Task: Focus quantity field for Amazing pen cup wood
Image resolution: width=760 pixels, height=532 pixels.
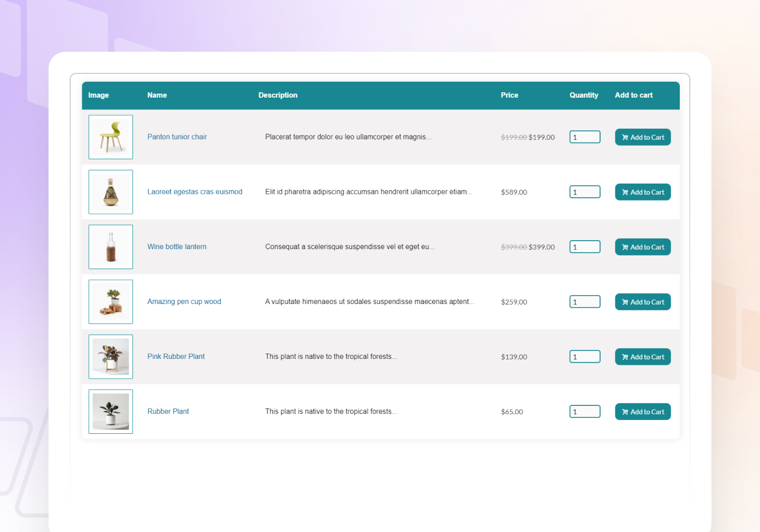Action: (x=585, y=302)
